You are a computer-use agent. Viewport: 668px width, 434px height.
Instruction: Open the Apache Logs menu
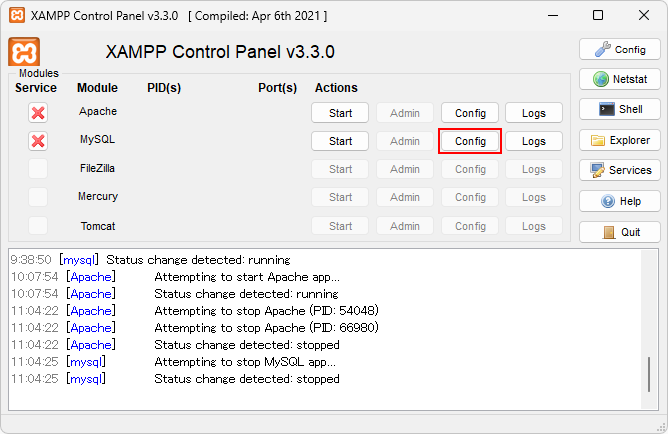click(534, 113)
